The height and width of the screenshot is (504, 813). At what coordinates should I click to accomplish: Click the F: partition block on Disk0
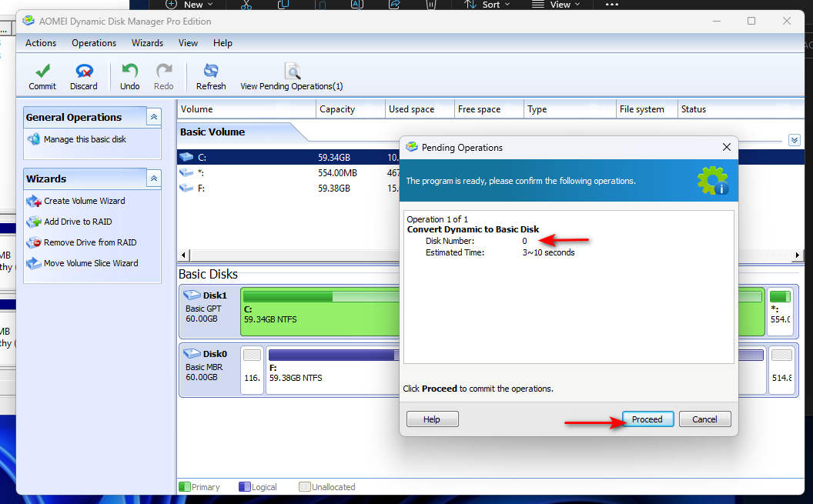[332, 370]
